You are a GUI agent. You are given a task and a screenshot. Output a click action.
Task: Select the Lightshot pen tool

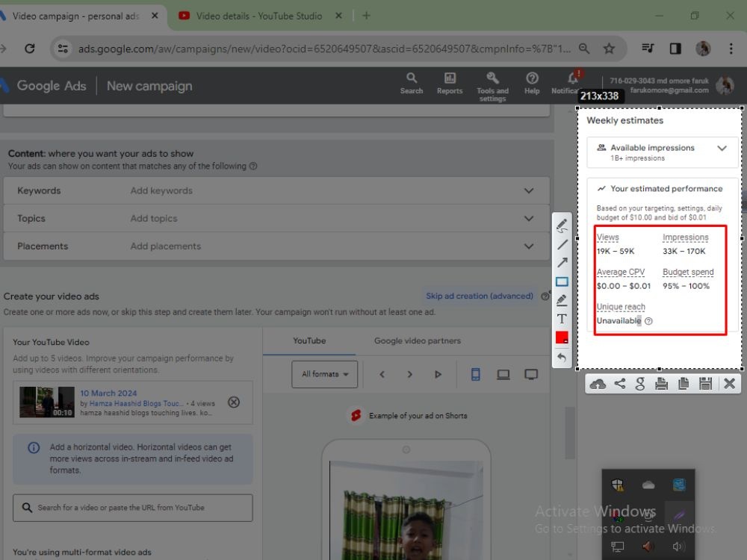pos(562,225)
